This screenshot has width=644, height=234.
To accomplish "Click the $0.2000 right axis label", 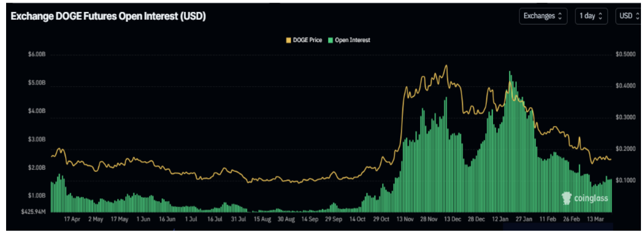I will [625, 149].
